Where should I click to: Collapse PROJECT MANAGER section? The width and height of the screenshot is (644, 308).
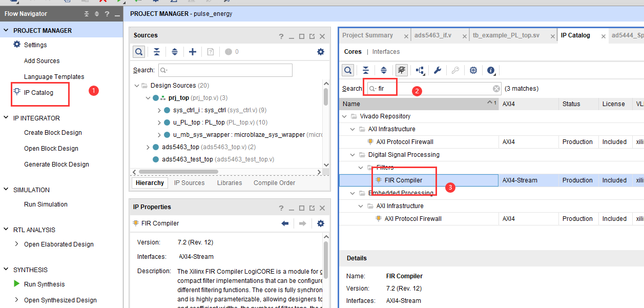click(6, 30)
